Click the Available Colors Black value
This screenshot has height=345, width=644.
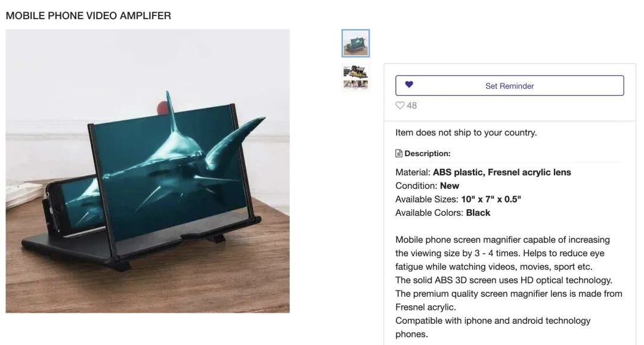(x=478, y=213)
